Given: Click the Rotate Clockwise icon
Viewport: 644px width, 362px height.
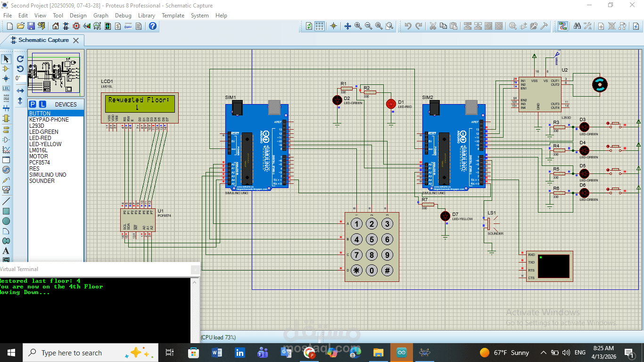Looking at the screenshot, I should (20, 59).
